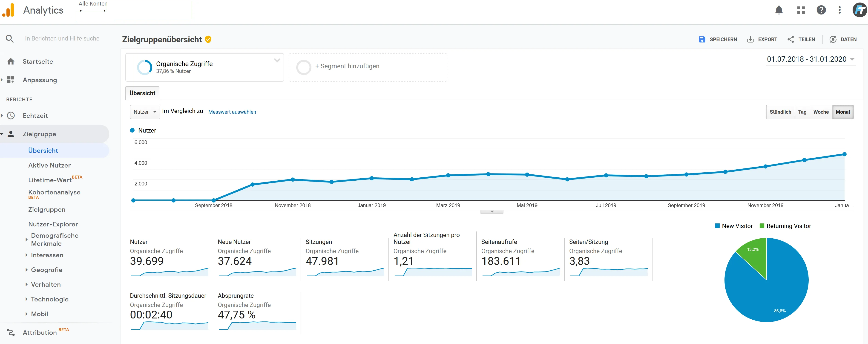
Task: Expand the Technologie section
Action: pos(26,299)
